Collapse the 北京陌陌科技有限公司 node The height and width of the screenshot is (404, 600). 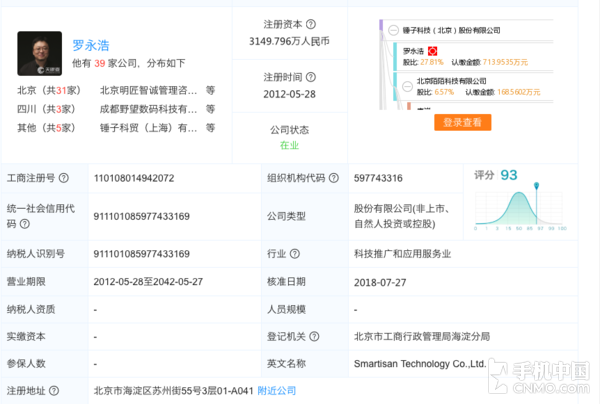pos(407,86)
